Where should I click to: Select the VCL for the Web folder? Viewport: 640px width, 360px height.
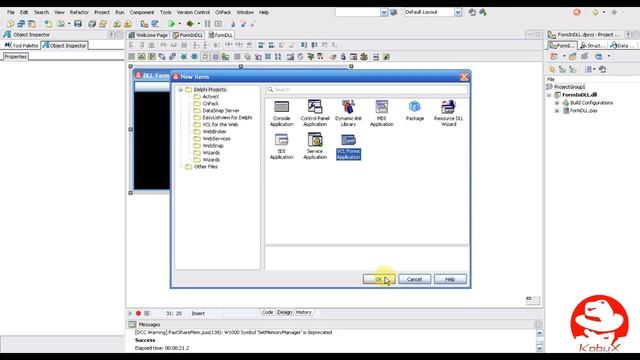[220, 124]
